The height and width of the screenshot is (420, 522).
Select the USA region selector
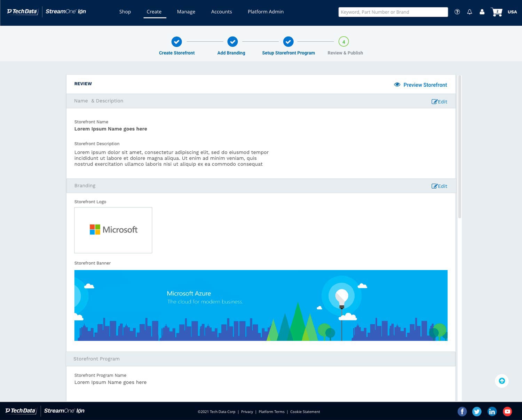click(x=512, y=12)
